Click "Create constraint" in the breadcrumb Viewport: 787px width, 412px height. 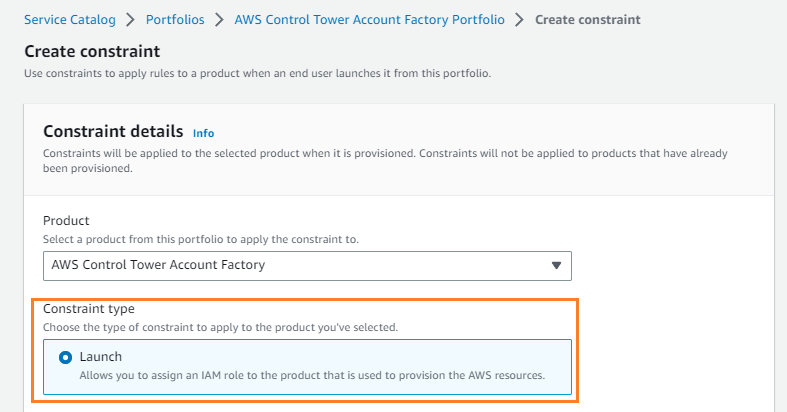click(x=588, y=20)
